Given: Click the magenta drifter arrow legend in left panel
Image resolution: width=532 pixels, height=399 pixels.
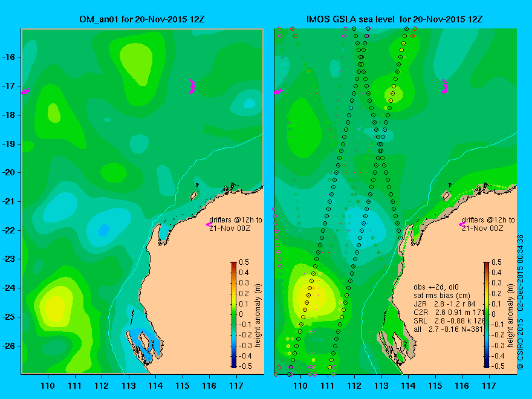Looking at the screenshot, I should 209,224.
